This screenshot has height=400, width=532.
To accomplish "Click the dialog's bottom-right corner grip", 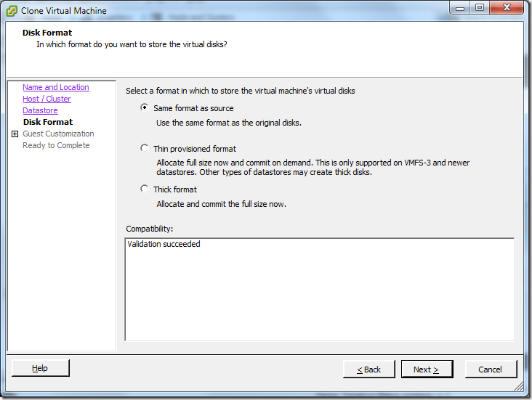I will pyautogui.click(x=519, y=386).
